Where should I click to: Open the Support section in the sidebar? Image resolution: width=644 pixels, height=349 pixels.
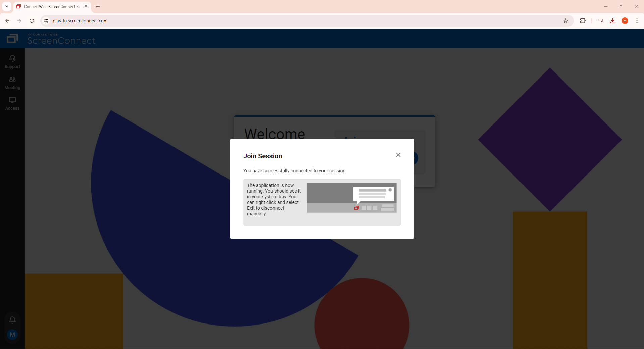pyautogui.click(x=12, y=62)
